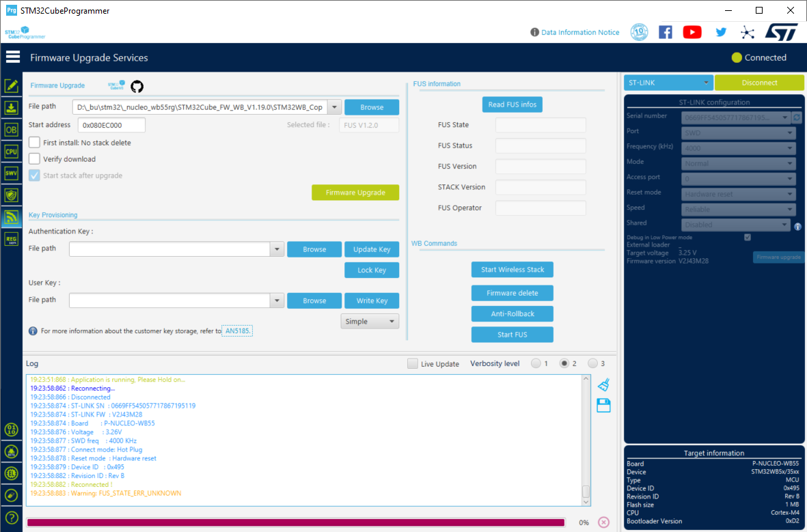Select verbosity level 3 radio button
The width and height of the screenshot is (807, 532).
pyautogui.click(x=593, y=363)
